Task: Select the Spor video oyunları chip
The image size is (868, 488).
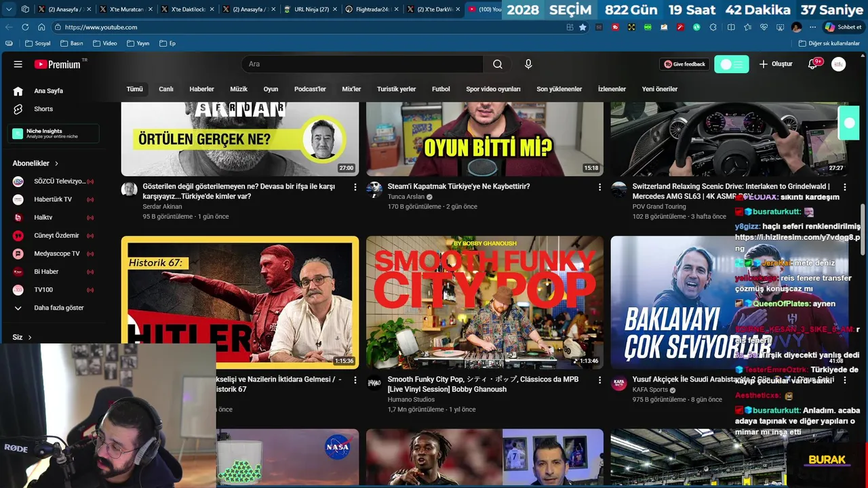Action: (493, 89)
